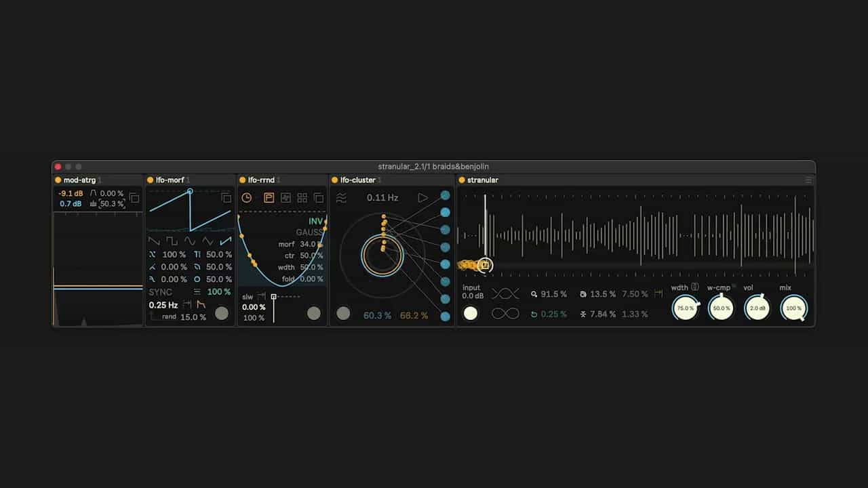Click the 7.84 % value in stranular
This screenshot has height=488, width=868.
(603, 314)
